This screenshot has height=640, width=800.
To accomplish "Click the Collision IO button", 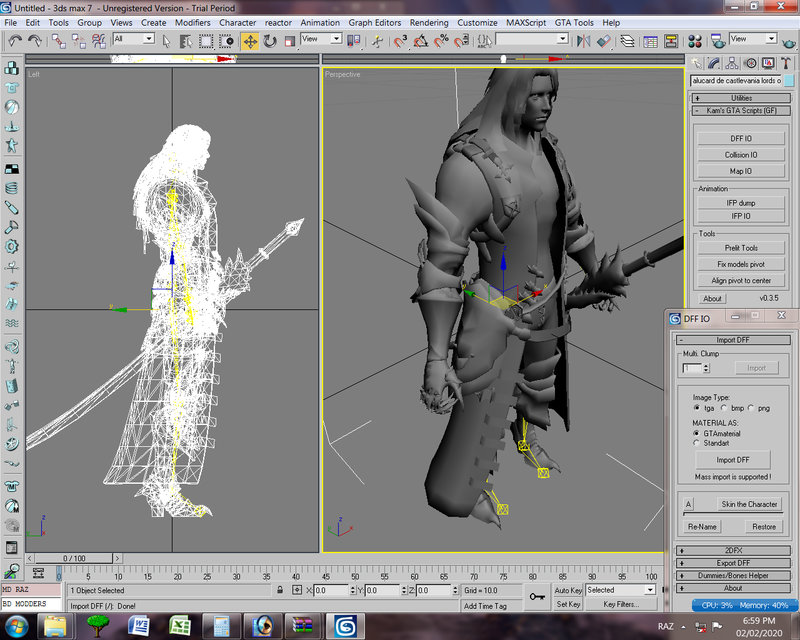I will pos(741,155).
